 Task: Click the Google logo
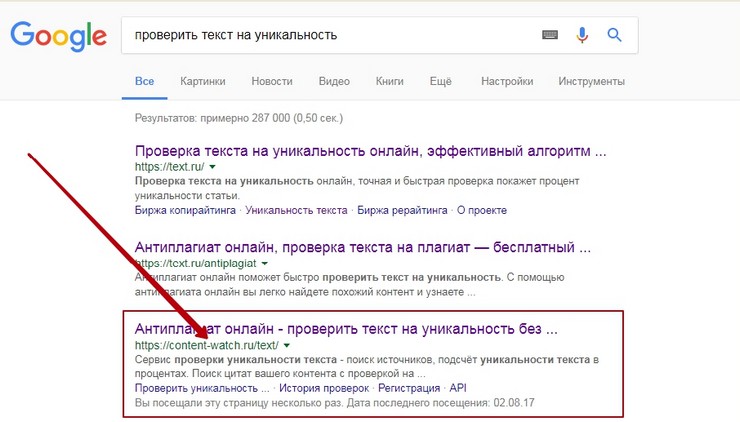pos(59,36)
